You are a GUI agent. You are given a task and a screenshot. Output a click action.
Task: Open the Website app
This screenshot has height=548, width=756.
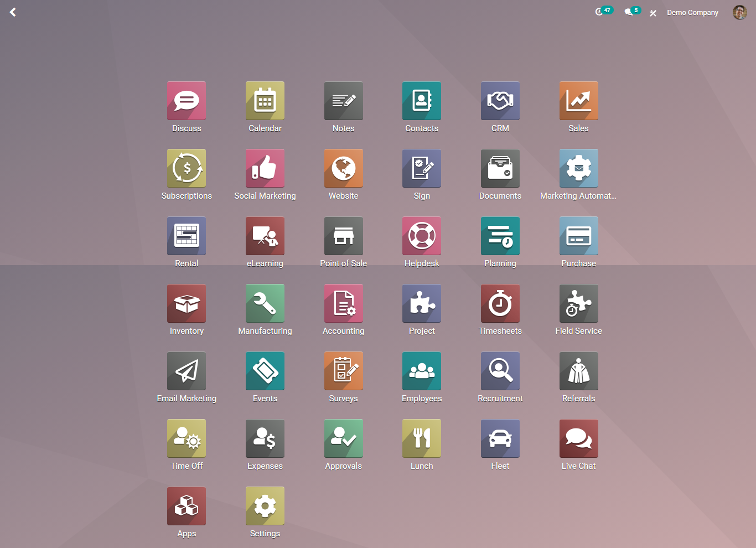click(344, 168)
